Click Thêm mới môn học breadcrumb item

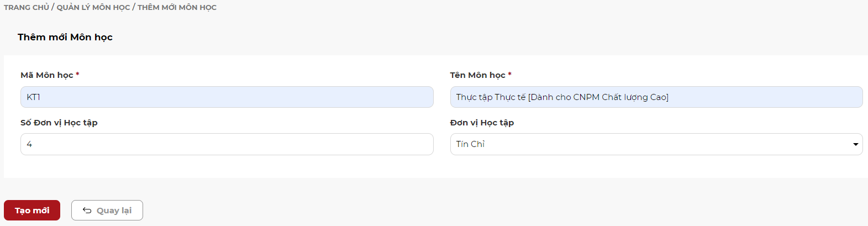(177, 7)
